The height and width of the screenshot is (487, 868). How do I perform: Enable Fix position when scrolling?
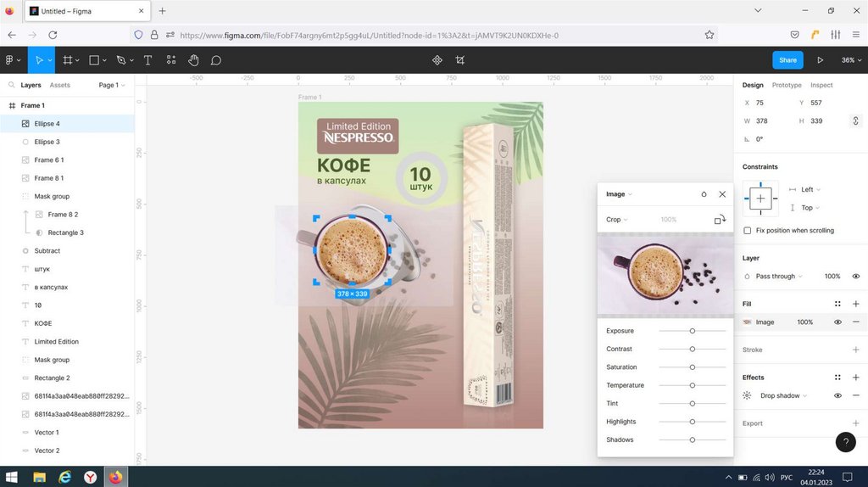pyautogui.click(x=748, y=231)
